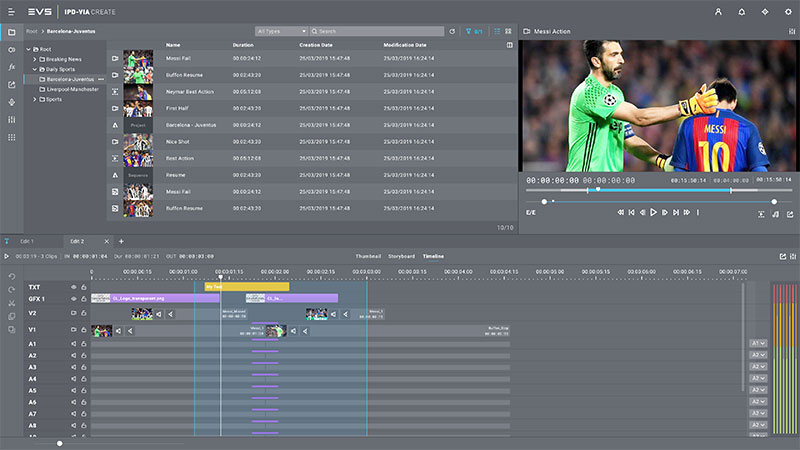This screenshot has height=450, width=800.
Task: Click the paste clip icon
Action: tap(12, 330)
